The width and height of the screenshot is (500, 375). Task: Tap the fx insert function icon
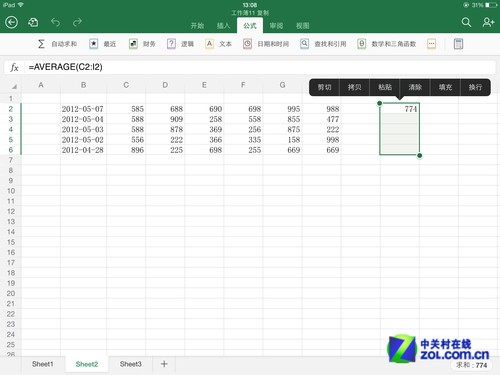click(14, 67)
